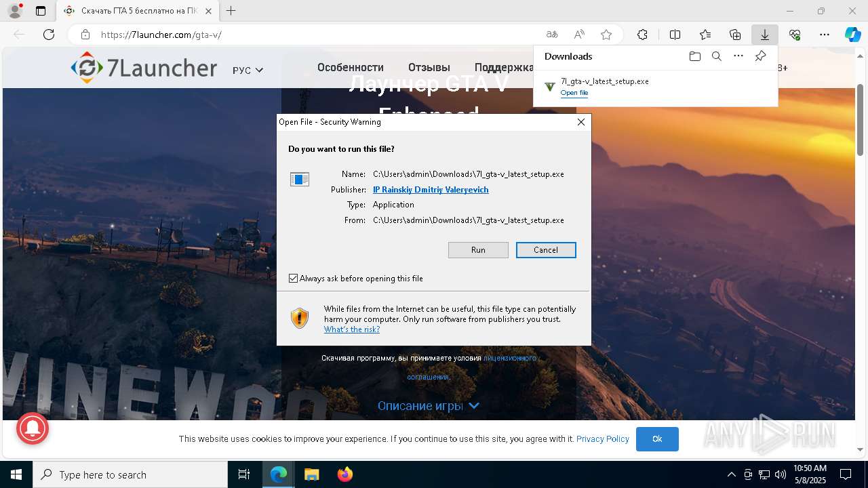
Task: Open File Explorer from taskbar
Action: 311,474
